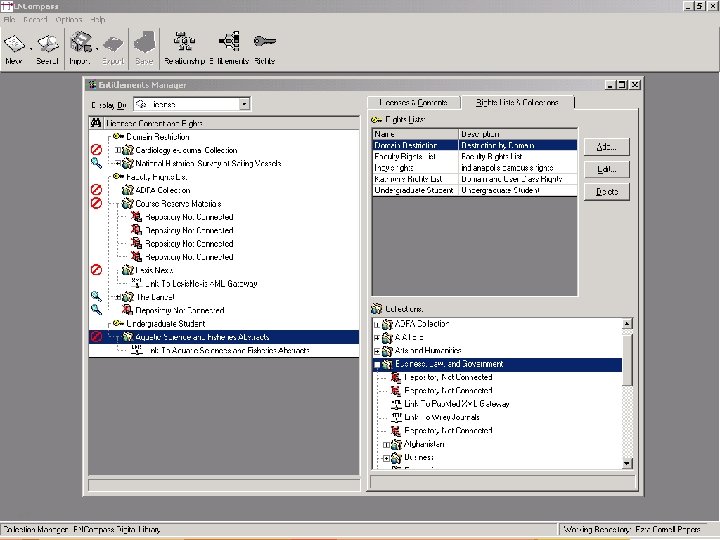
Task: Click the key icon of Domain Restriction node
Action: point(118,136)
